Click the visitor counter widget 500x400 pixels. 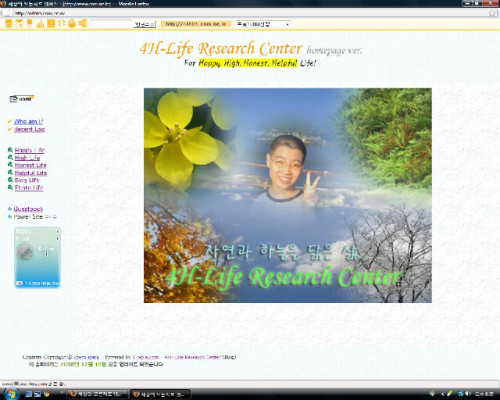37,257
